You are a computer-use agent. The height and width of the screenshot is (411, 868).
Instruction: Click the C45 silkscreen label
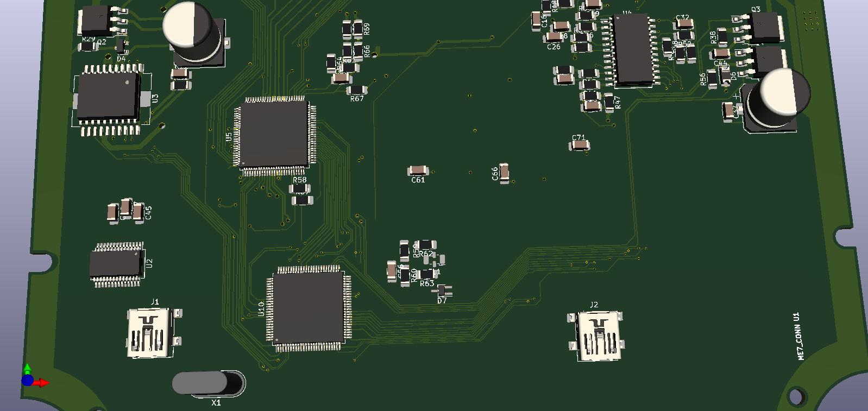point(149,213)
